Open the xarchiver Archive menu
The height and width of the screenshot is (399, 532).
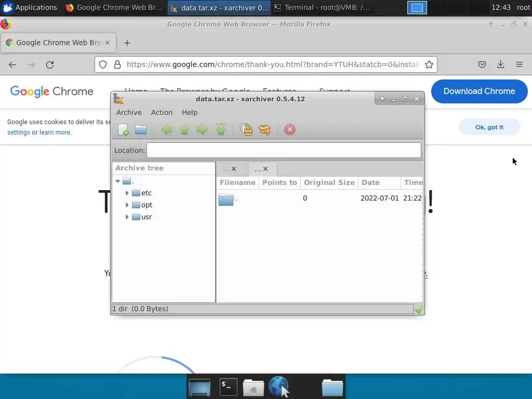(129, 112)
